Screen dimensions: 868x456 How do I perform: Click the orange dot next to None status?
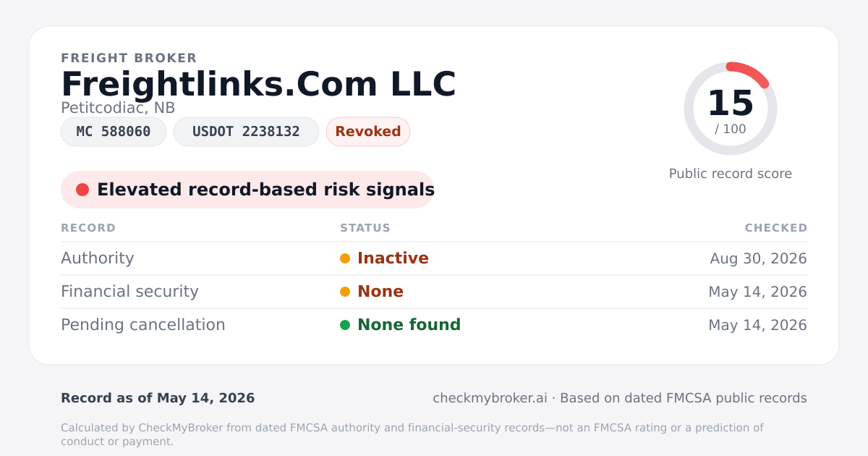[345, 292]
